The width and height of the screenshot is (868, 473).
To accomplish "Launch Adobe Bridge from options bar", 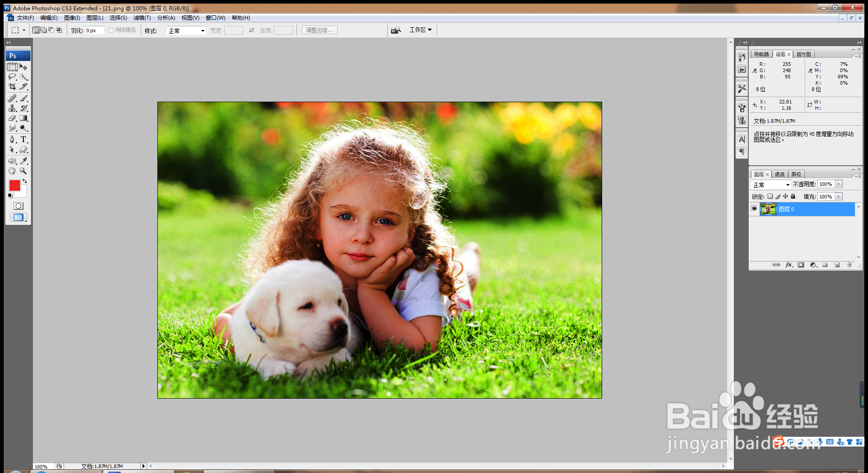I will pyautogui.click(x=395, y=30).
